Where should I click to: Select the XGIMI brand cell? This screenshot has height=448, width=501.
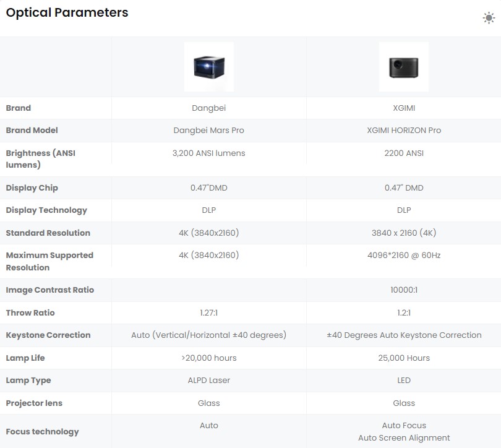404,108
